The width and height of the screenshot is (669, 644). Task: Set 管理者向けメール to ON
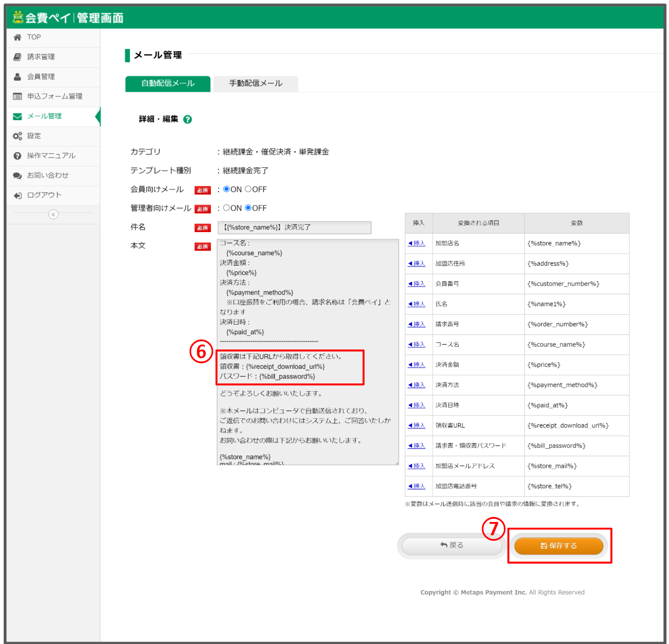[227, 208]
